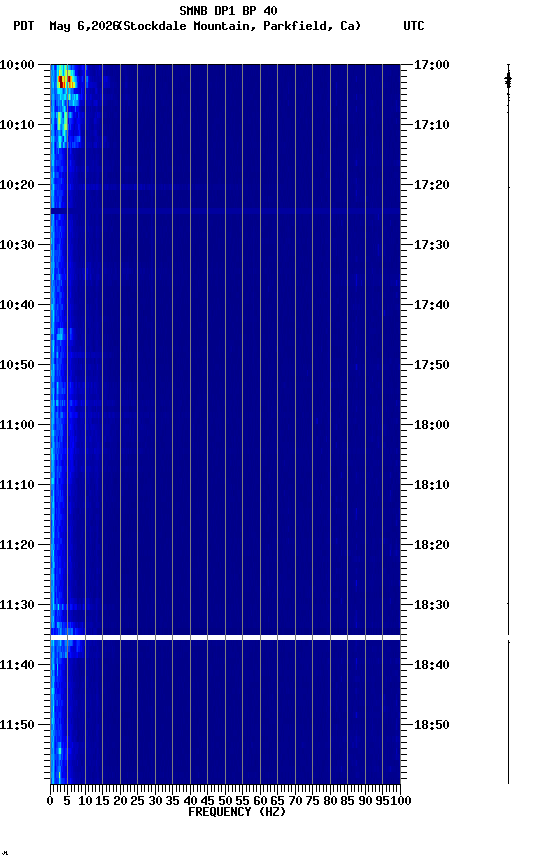This screenshot has width=552, height=864.
Task: Click the '17:20' UTC time label
Action: 432,185
